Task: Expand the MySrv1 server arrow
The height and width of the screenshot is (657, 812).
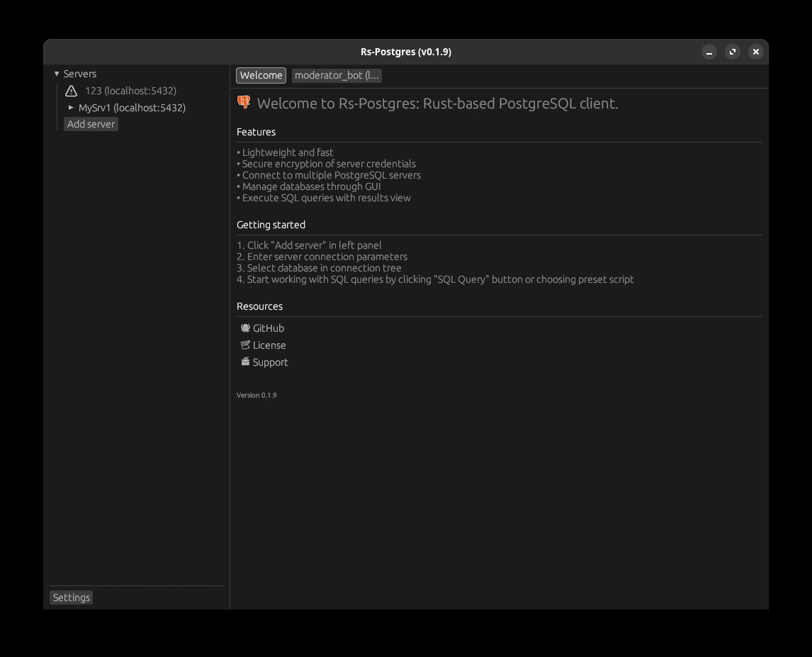Action: [x=71, y=108]
